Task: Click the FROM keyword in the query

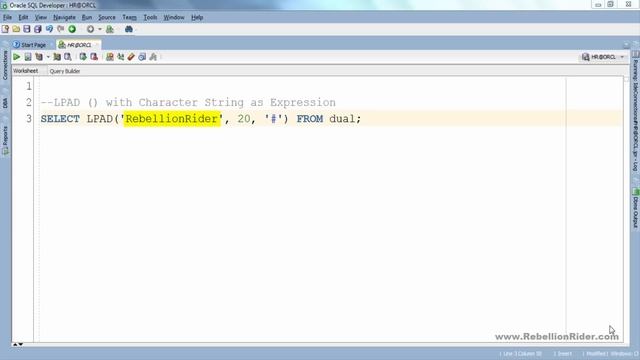Action: (x=309, y=119)
